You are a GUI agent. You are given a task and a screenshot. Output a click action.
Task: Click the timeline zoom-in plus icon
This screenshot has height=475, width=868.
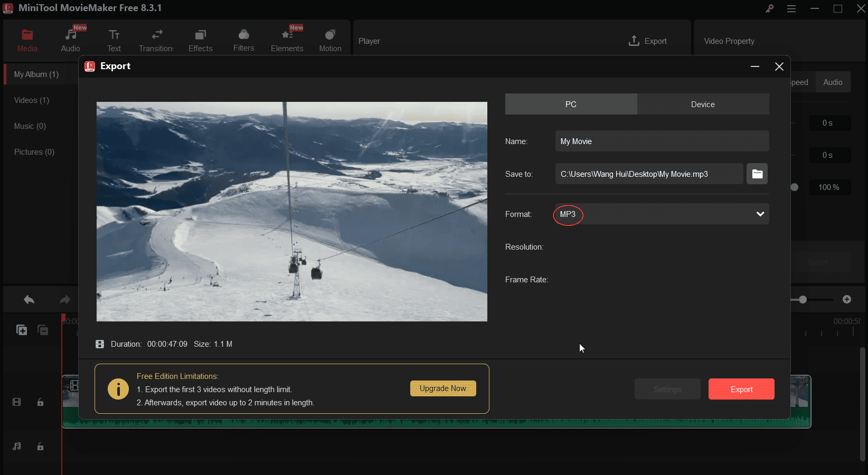click(847, 299)
